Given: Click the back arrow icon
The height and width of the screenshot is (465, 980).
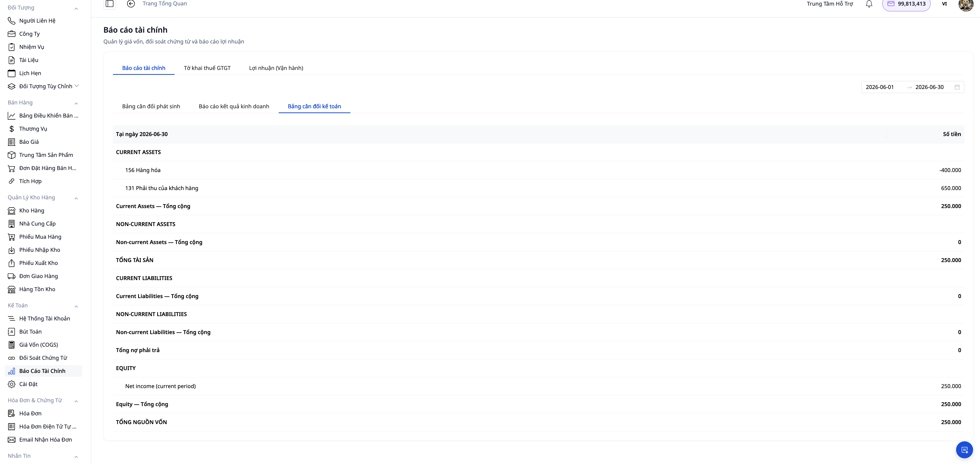Looking at the screenshot, I should coord(131,4).
